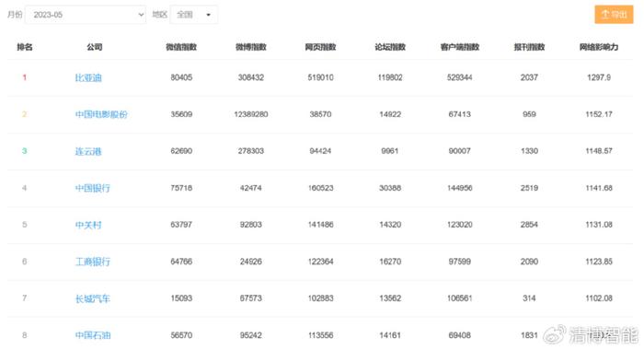Open the 中国石油 company link
The width and height of the screenshot is (644, 350).
[93, 335]
